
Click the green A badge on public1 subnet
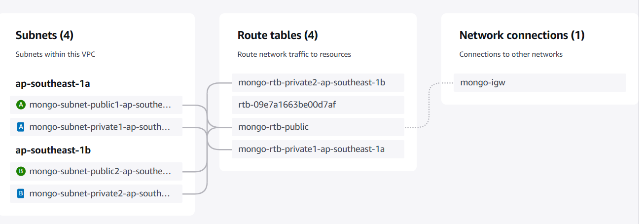pos(21,105)
